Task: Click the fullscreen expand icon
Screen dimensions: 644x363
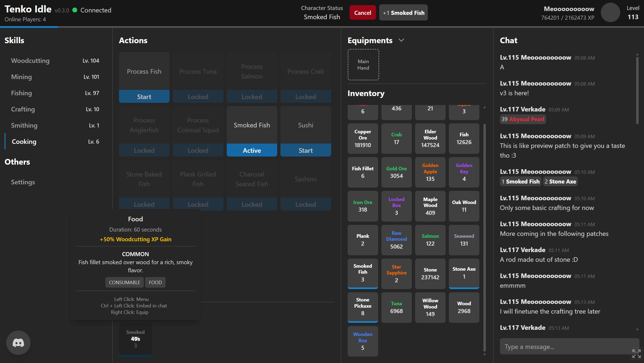Action: (x=636, y=353)
